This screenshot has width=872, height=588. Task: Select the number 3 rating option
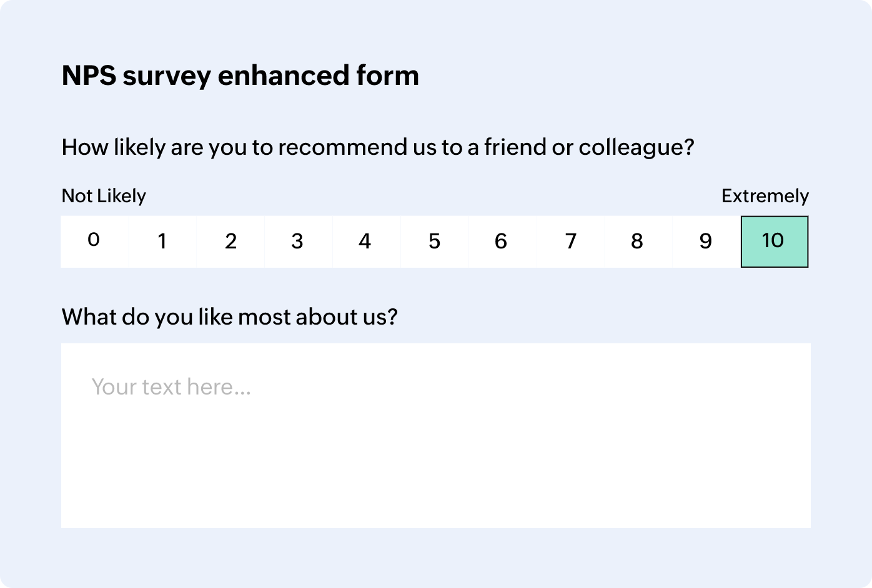298,241
